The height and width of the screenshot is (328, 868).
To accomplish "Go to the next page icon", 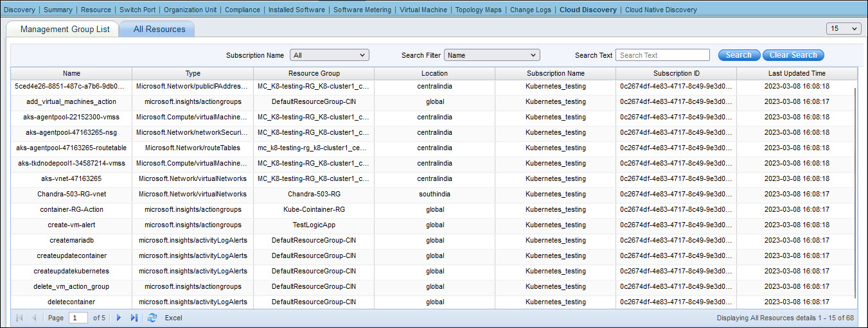I will point(119,318).
